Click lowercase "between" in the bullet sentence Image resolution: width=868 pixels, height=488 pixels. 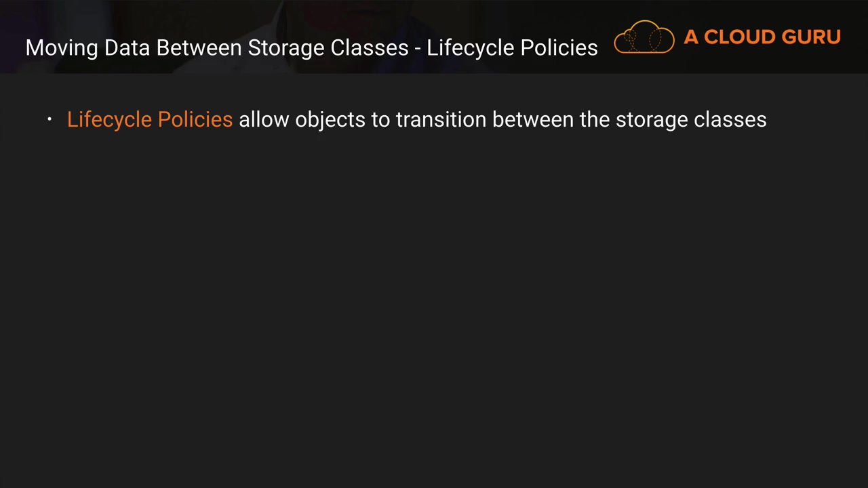tap(533, 120)
